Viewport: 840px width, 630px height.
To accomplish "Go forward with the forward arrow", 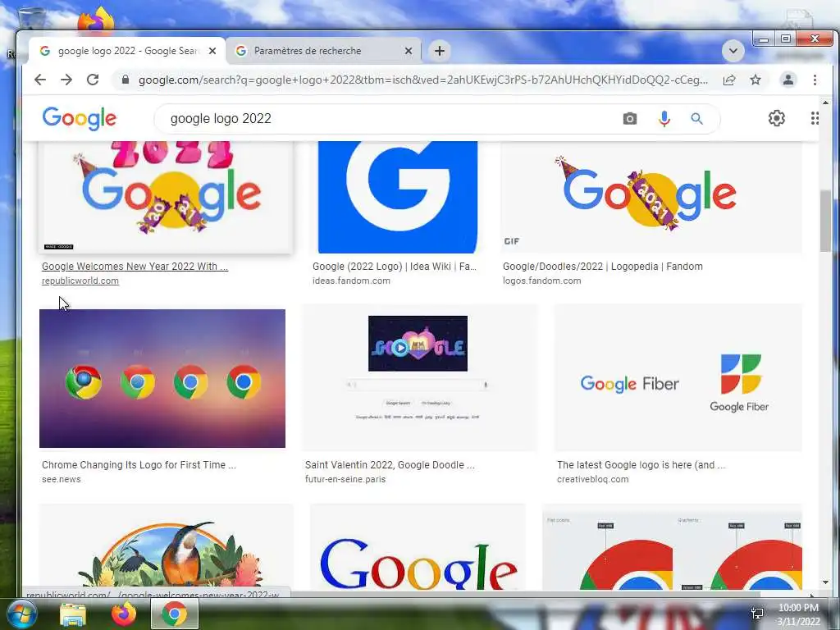I will tap(66, 80).
